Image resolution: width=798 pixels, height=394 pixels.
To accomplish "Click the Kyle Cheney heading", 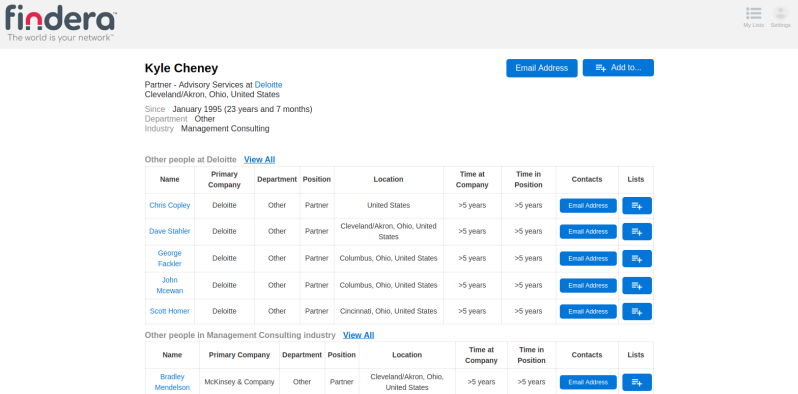I will click(x=181, y=68).
